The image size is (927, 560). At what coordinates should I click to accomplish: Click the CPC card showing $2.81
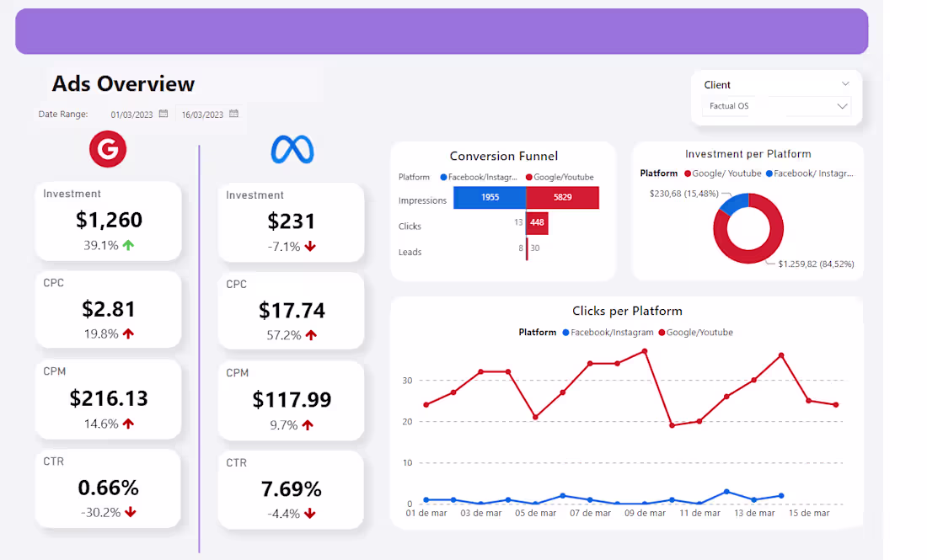pos(108,309)
